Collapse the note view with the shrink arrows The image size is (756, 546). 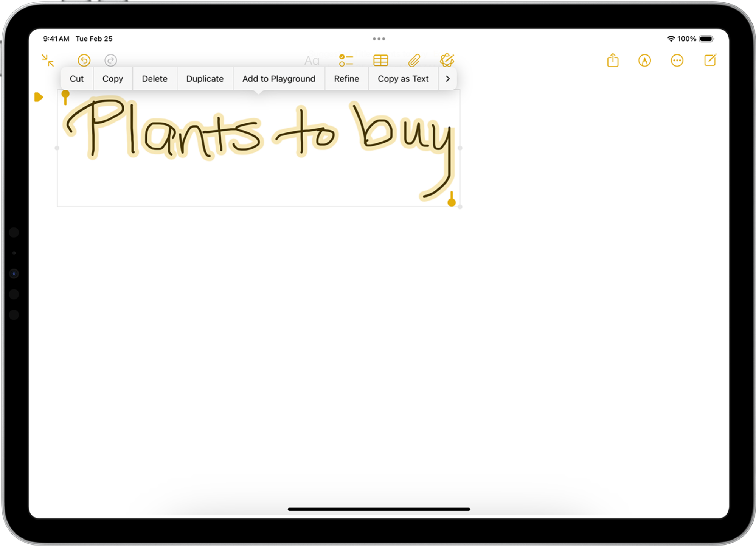coord(48,61)
